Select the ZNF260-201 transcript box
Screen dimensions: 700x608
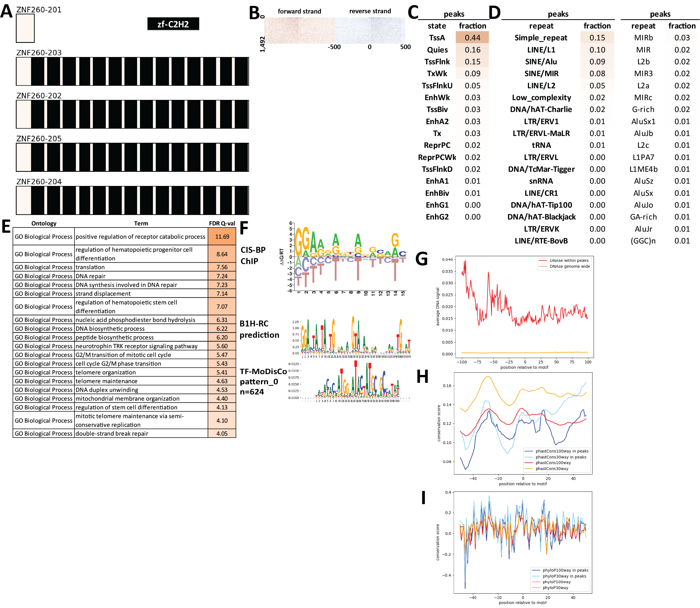coord(25,28)
